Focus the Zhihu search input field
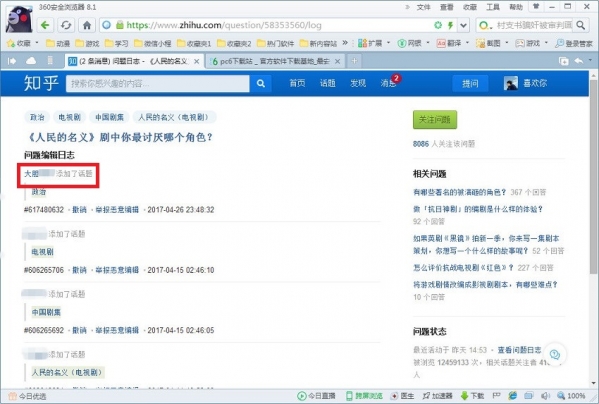The width and height of the screenshot is (599, 404). [x=158, y=83]
